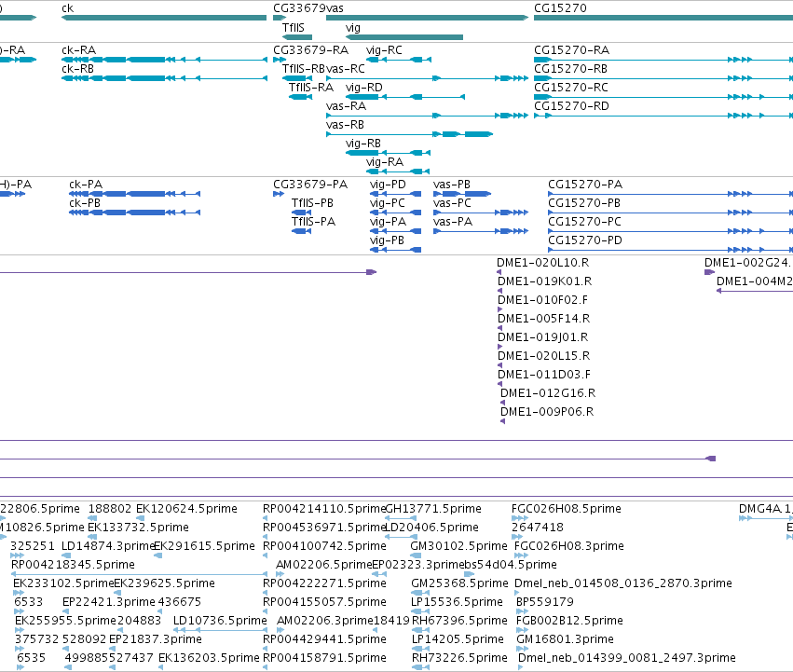Select the ck-RB transcript glyph
793x672 pixels.
tap(164, 78)
